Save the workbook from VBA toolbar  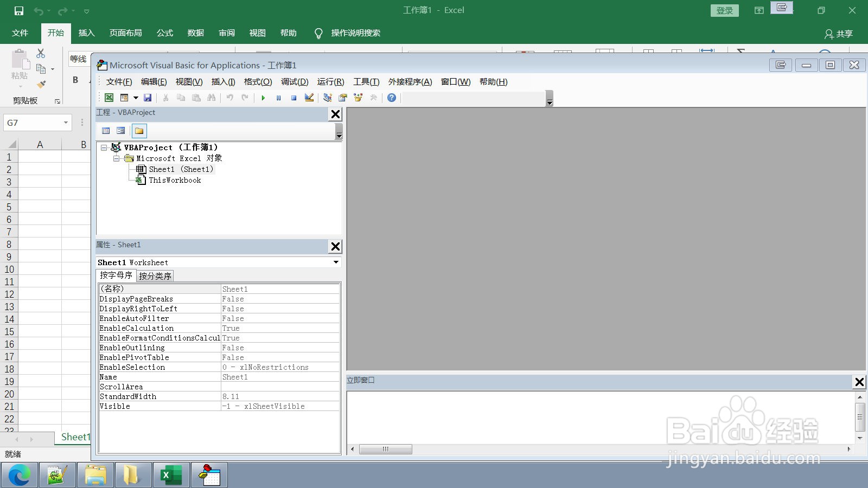[148, 98]
